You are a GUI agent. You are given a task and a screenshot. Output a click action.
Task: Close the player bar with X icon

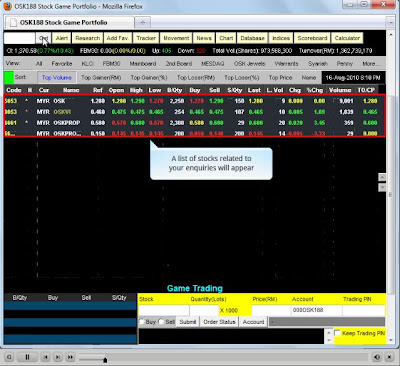[x=389, y=357]
